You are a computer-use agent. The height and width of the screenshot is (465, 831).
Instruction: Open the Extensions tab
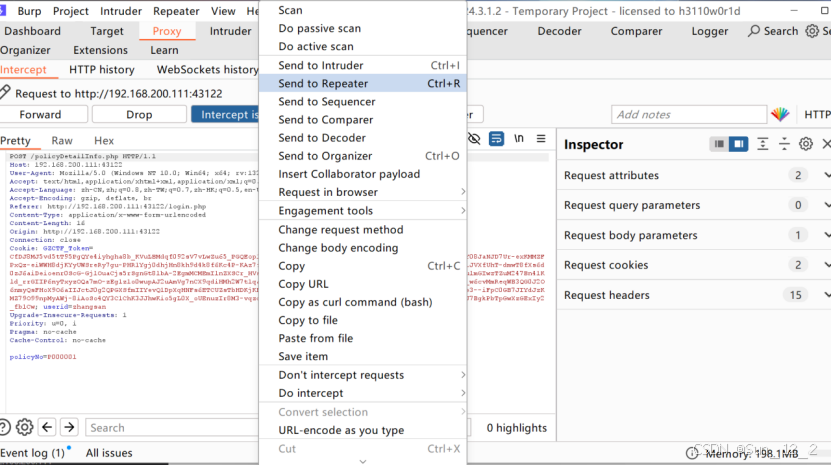[100, 50]
